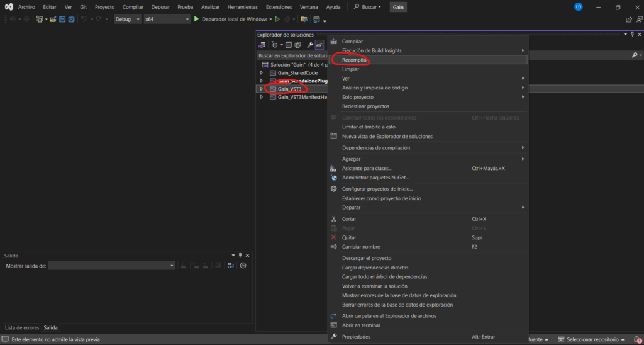Image resolution: width=644 pixels, height=345 pixels.
Task: Click the pending changes filter clock icon
Action: point(275,45)
